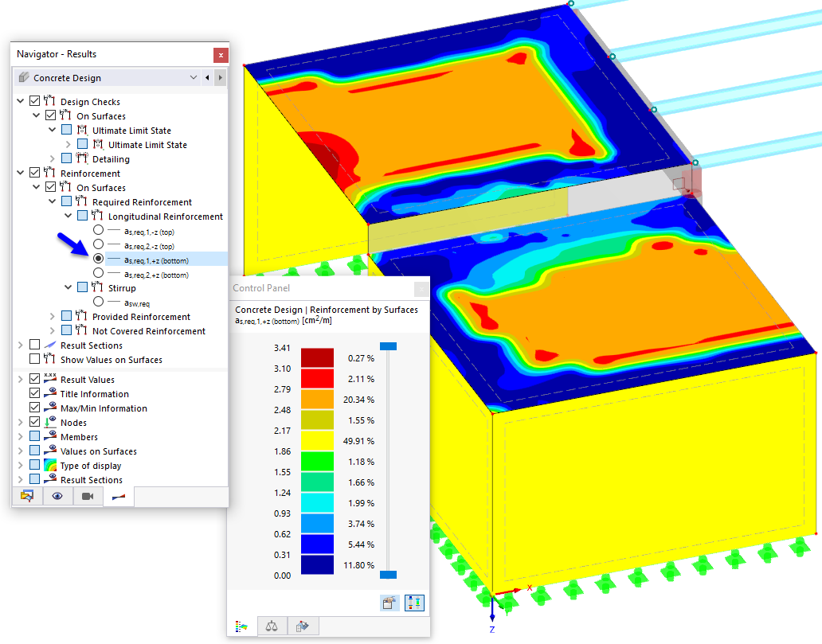The height and width of the screenshot is (644, 822).
Task: Click the yellow 49.91 % color swatch
Action: 317,441
